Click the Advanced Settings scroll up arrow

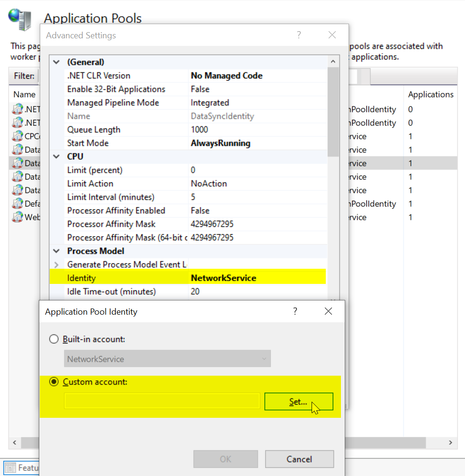[333, 62]
